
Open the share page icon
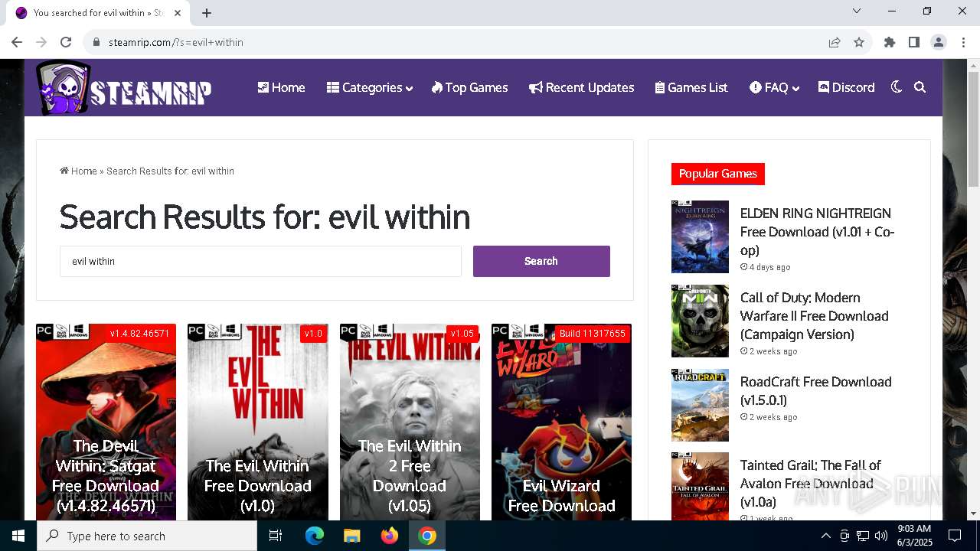pyautogui.click(x=835, y=42)
